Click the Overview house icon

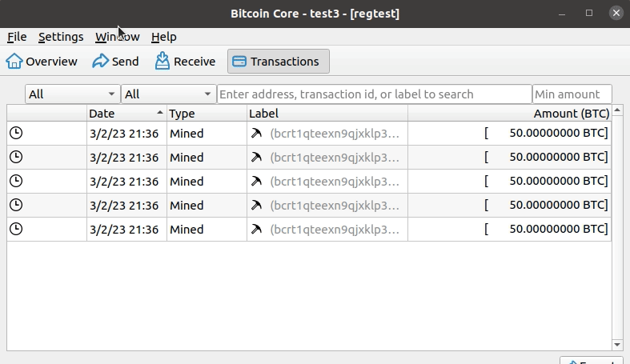pyautogui.click(x=14, y=61)
